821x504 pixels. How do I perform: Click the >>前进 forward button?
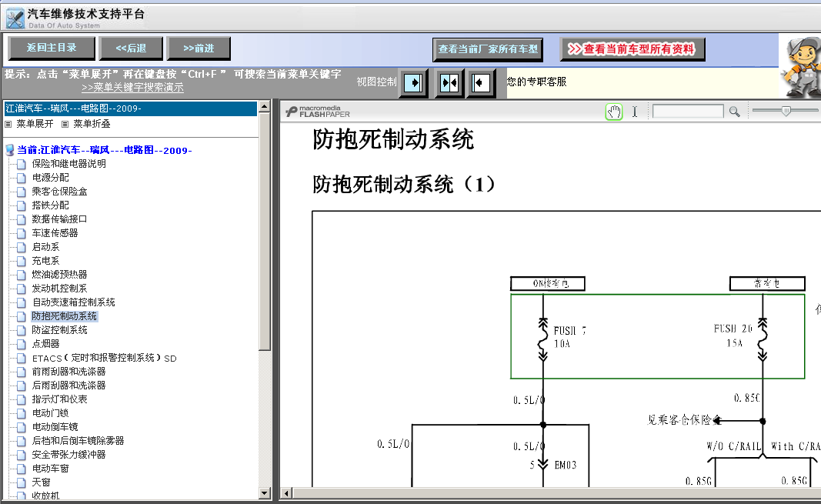pyautogui.click(x=199, y=48)
